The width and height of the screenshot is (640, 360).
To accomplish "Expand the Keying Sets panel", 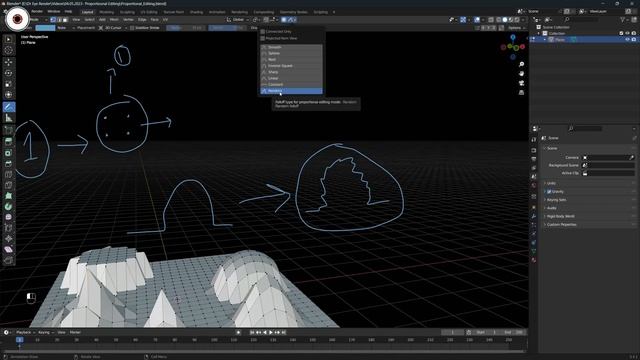I will pos(556,200).
